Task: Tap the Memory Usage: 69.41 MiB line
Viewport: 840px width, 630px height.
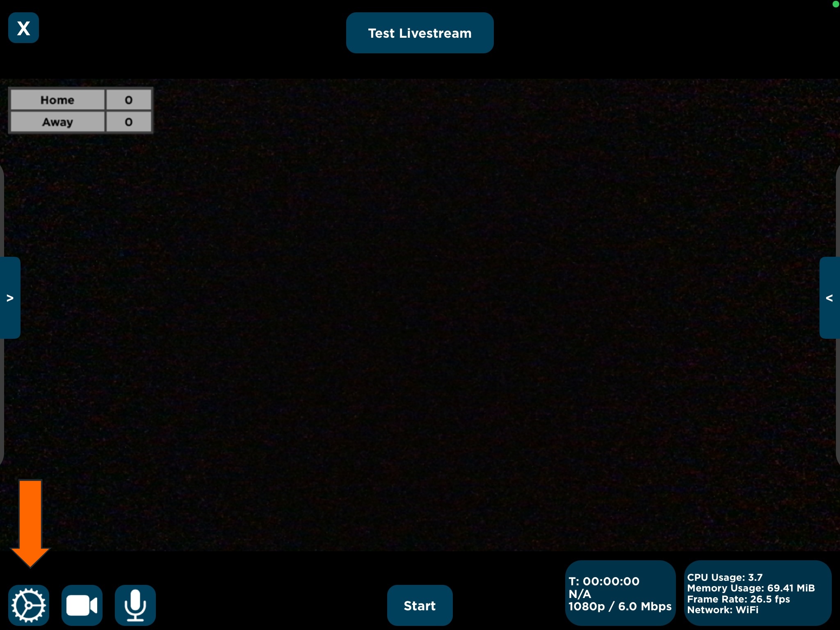Action: pos(751,588)
